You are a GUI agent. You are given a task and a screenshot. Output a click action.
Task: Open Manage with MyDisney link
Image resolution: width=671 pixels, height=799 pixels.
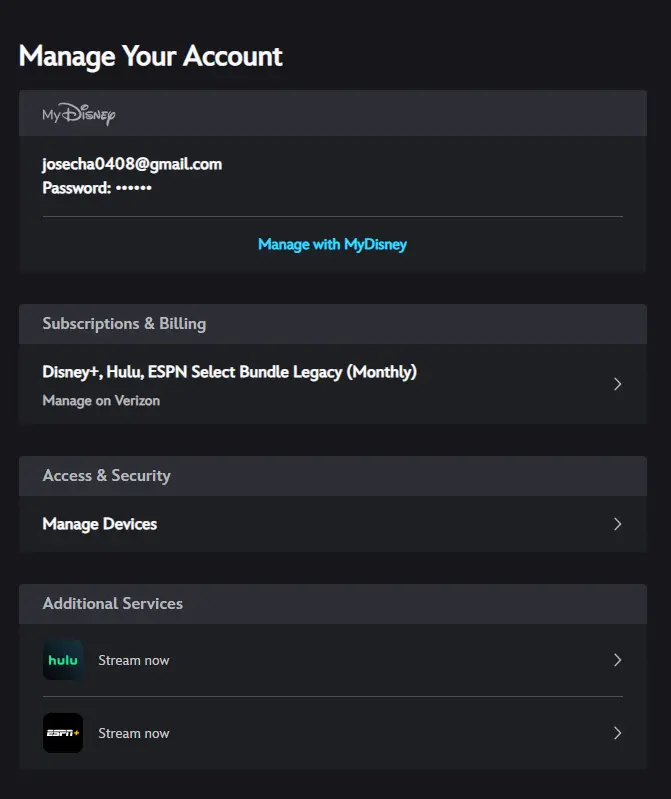[x=332, y=245]
